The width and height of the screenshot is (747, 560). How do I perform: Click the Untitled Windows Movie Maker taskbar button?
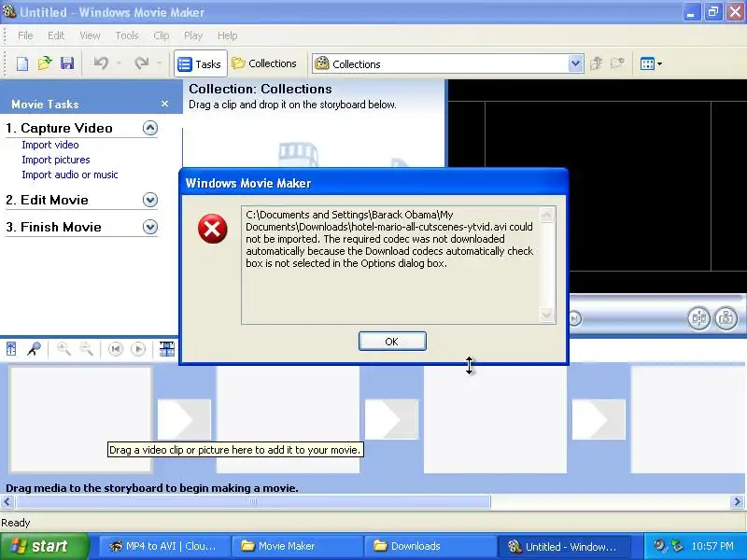tap(565, 546)
